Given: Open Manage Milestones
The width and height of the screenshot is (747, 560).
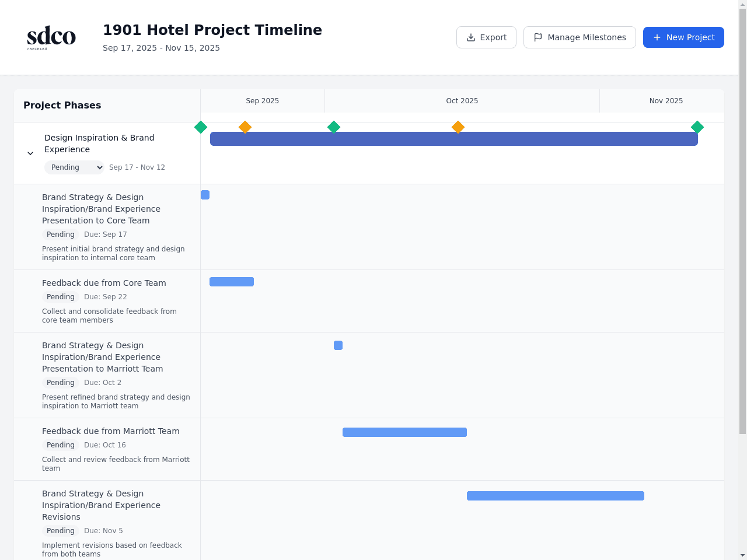Looking at the screenshot, I should (580, 37).
